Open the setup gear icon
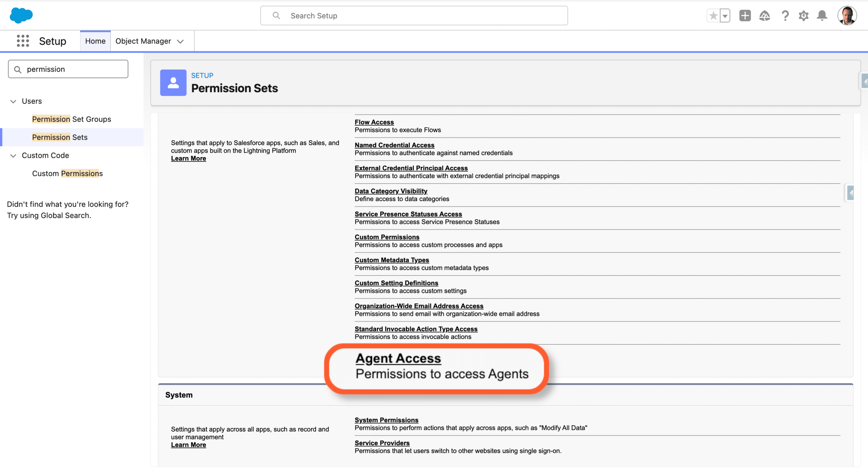Viewport: 868px width, 474px height. tap(803, 16)
